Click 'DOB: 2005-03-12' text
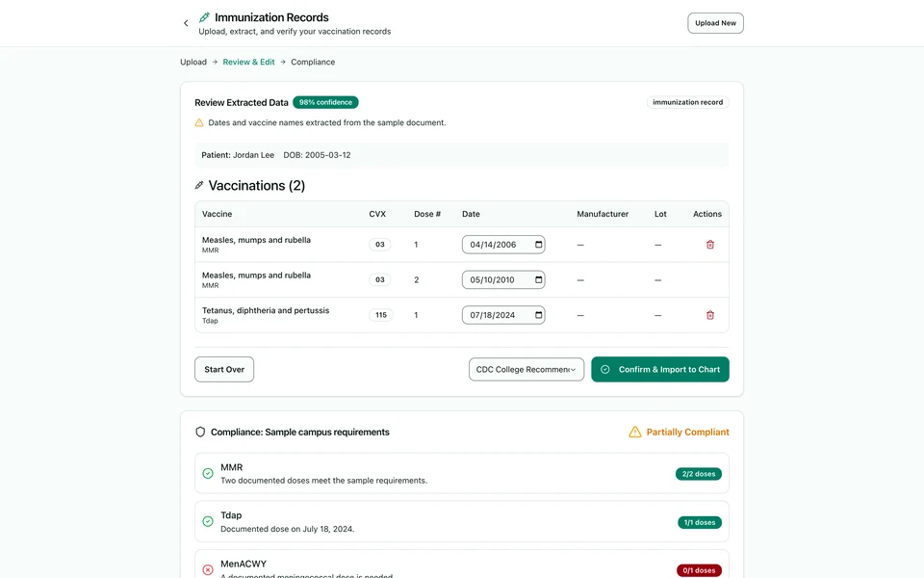Screen dimensions: 924x578 (x=317, y=155)
